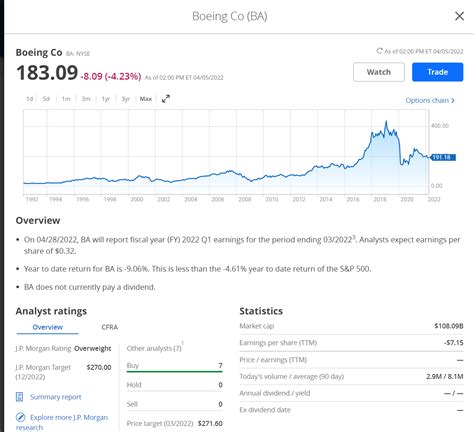Click the Sell rating row
Screen dimensions: 474x432
174,404
